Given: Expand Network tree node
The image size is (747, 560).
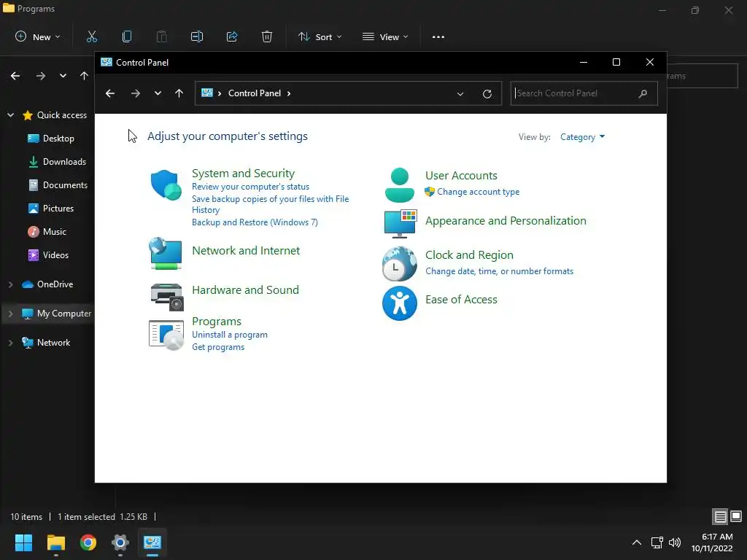Looking at the screenshot, I should 10,343.
